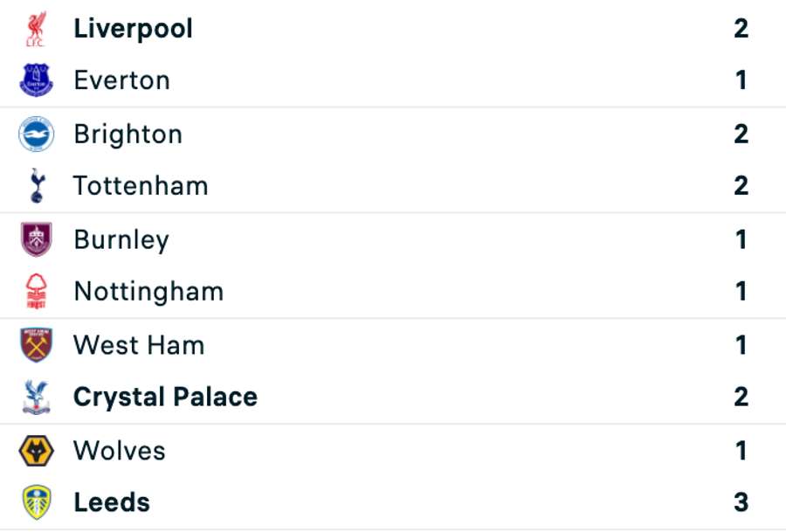Open the Liverpool team page
This screenshot has width=786, height=532.
[x=133, y=28]
